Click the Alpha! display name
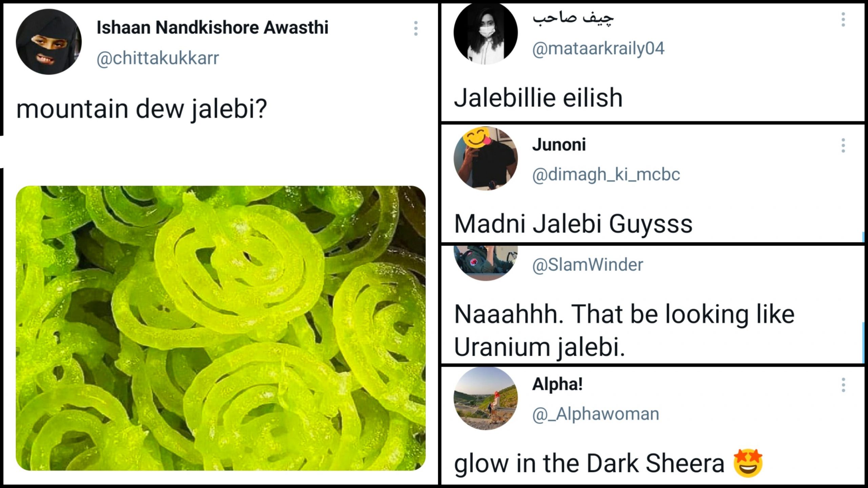Image resolution: width=868 pixels, height=488 pixels. pos(557,384)
